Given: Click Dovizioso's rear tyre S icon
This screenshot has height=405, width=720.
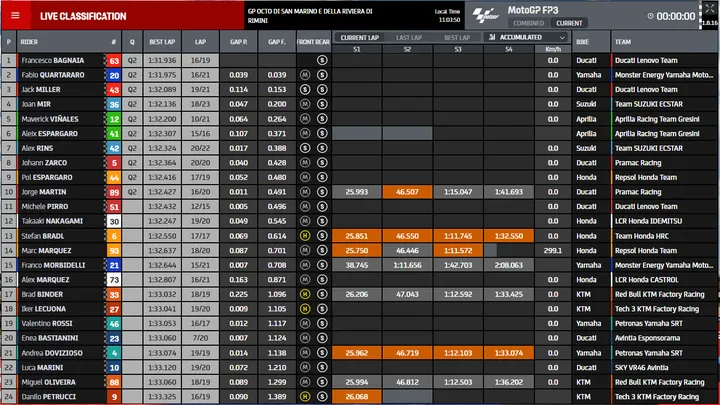Looking at the screenshot, I should point(322,353).
